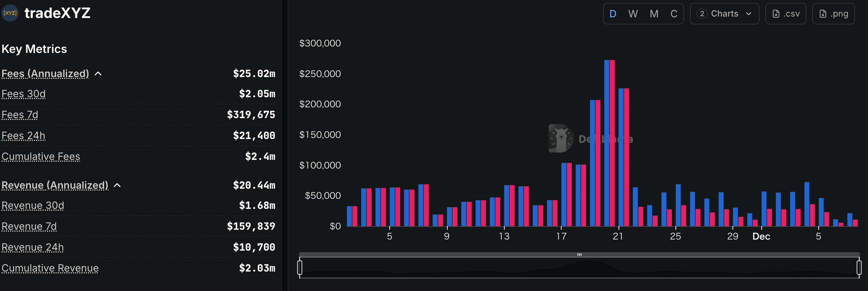The height and width of the screenshot is (291, 868).
Task: Click the tradeXYZ logo icon
Action: pyautogui.click(x=10, y=13)
